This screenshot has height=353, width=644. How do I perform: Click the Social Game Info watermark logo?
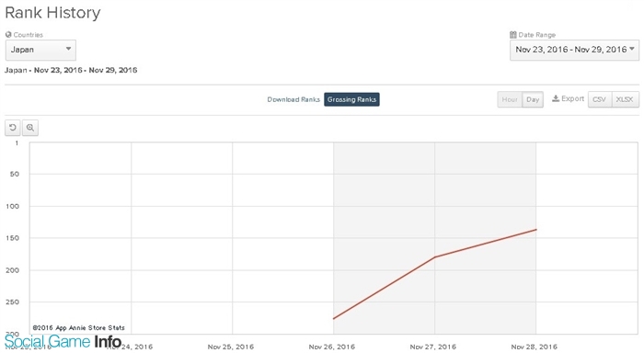pyautogui.click(x=63, y=341)
